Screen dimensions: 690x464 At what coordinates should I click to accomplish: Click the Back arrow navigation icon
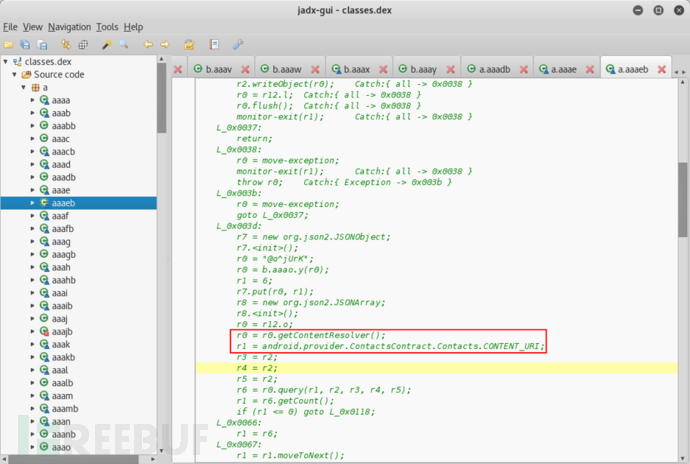[148, 45]
